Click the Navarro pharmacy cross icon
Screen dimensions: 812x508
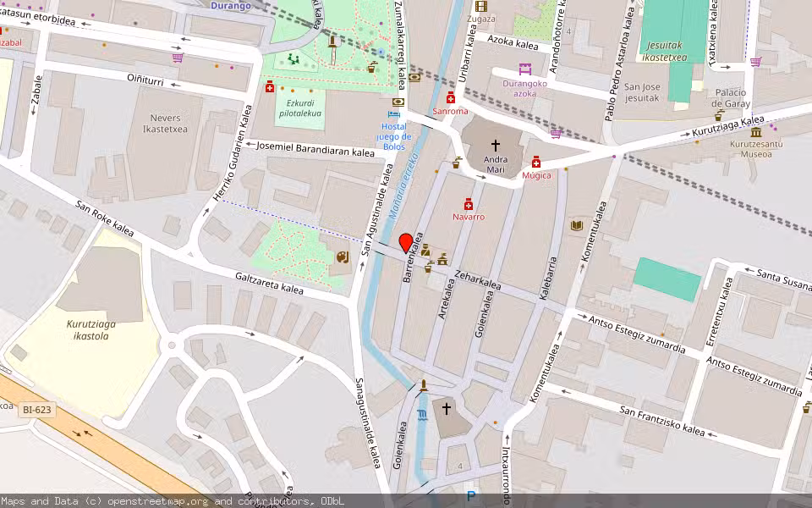coord(468,203)
